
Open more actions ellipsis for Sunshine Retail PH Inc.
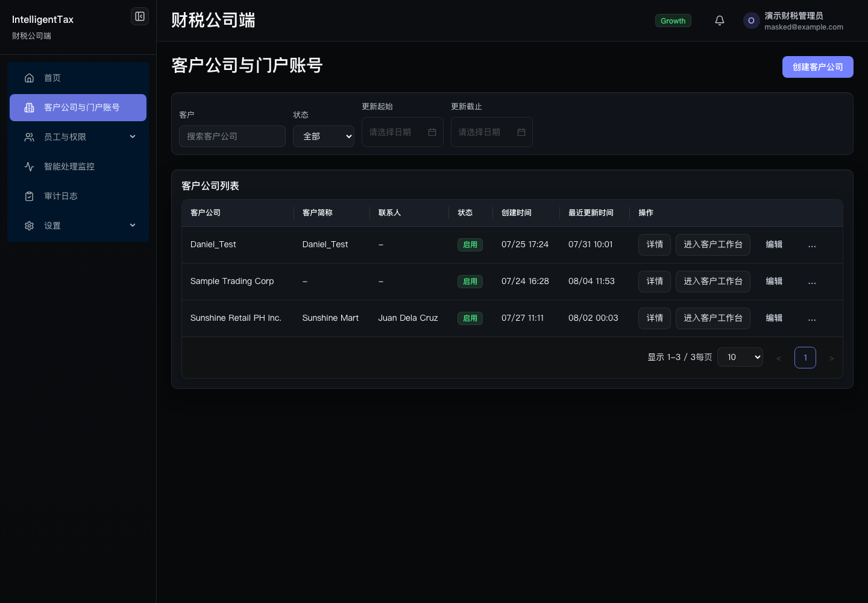click(x=812, y=318)
